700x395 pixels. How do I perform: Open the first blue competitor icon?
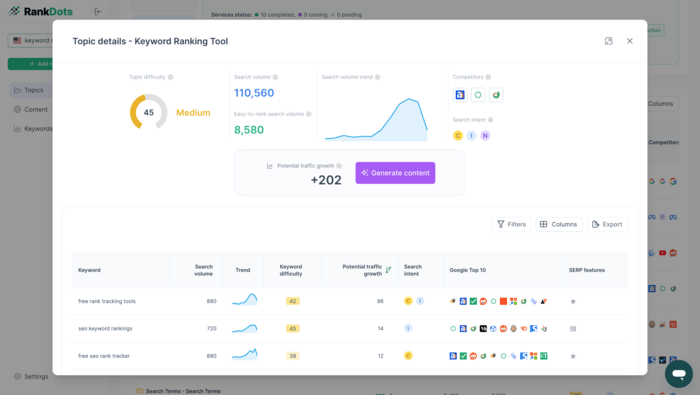point(460,95)
